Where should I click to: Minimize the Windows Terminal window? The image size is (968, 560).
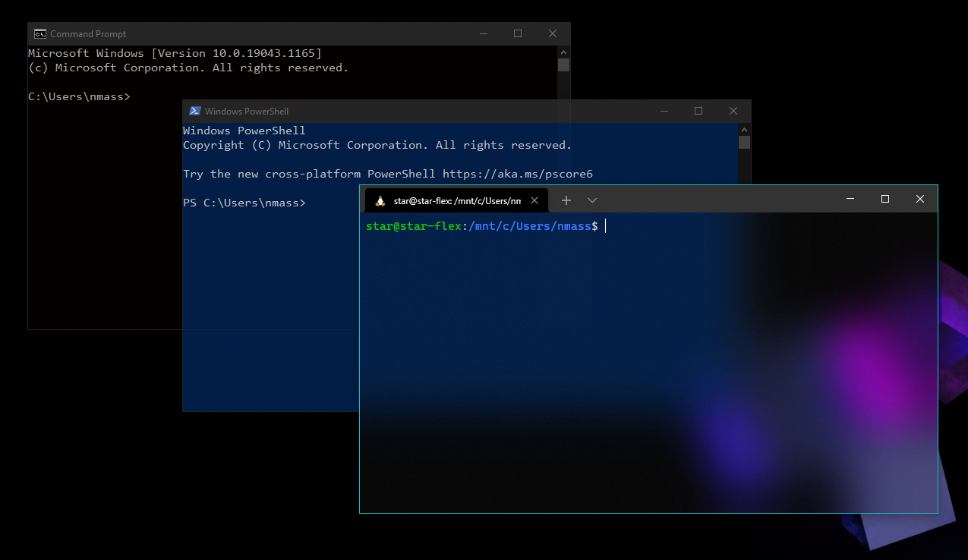tap(850, 199)
